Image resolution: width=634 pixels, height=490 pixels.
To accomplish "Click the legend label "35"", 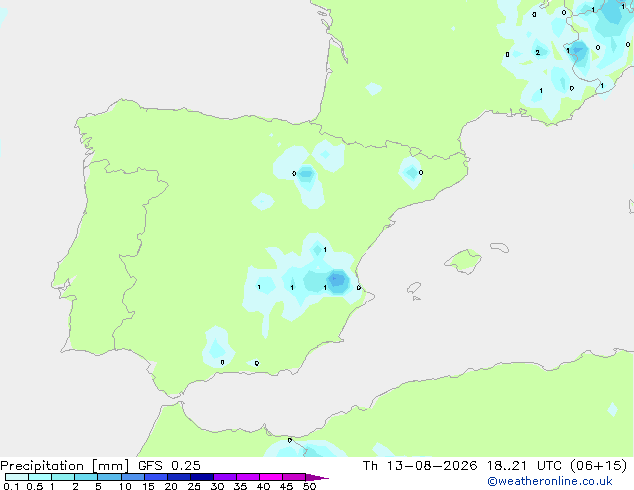I will [240, 486].
